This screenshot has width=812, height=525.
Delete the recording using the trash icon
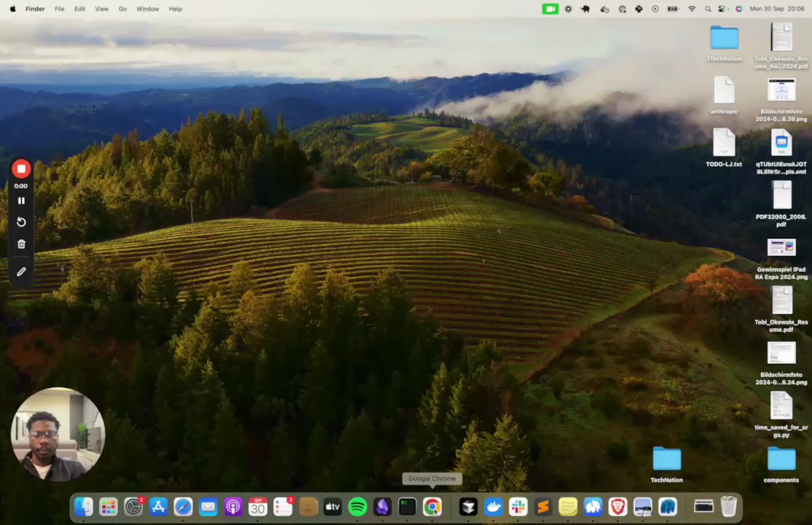point(21,244)
